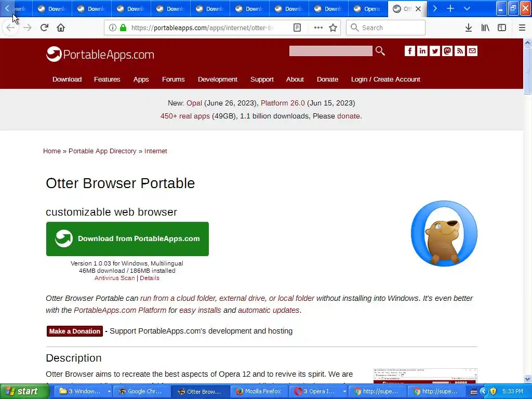Open a new tab with the plus button
The width and height of the screenshot is (532, 399).
[x=450, y=8]
